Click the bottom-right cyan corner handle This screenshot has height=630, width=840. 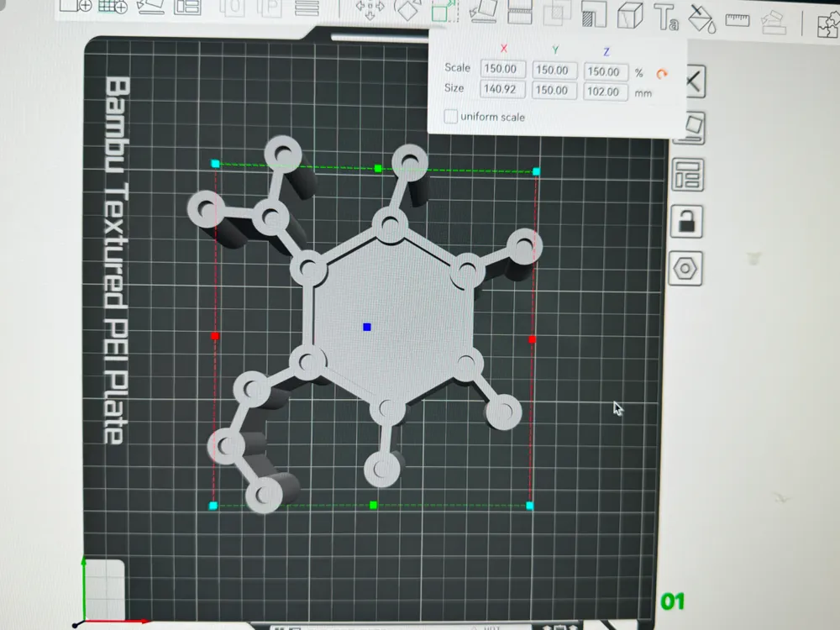pyautogui.click(x=530, y=506)
